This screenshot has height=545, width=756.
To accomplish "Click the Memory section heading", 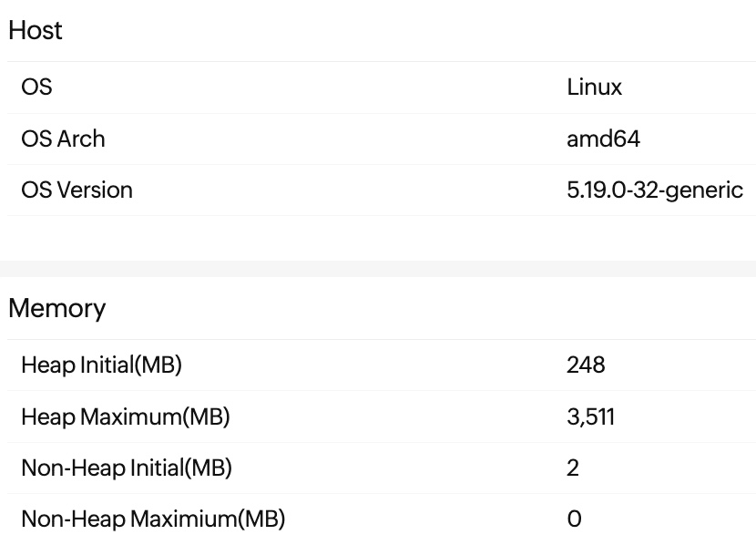I will 56,308.
